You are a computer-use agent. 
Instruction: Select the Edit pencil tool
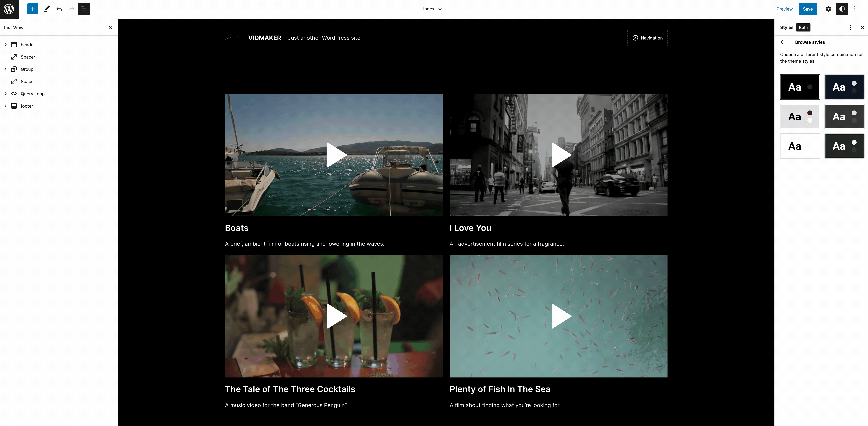coord(47,9)
